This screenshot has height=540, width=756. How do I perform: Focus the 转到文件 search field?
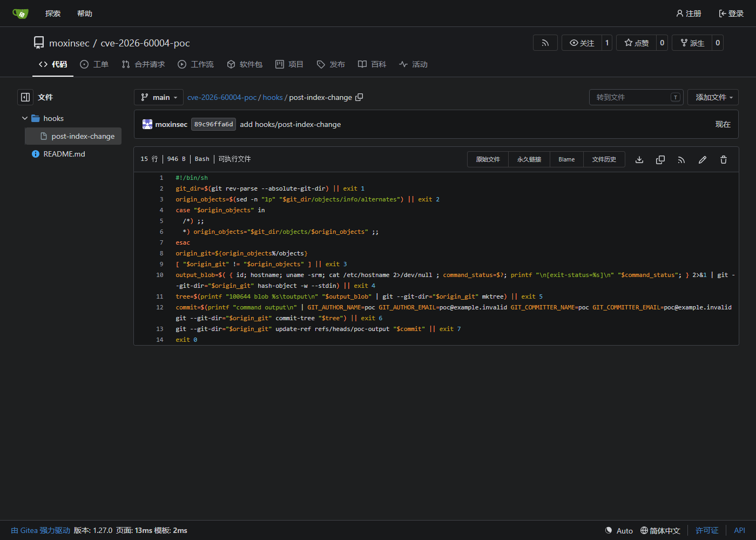pos(636,97)
